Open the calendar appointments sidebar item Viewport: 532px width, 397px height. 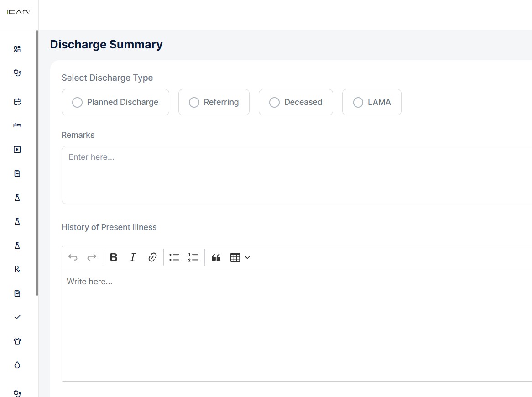17,102
